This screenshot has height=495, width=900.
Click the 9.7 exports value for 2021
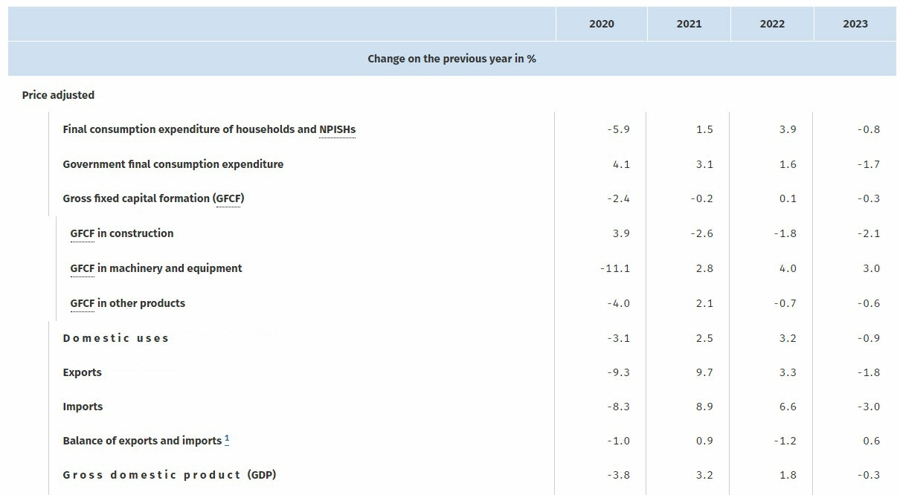(704, 373)
